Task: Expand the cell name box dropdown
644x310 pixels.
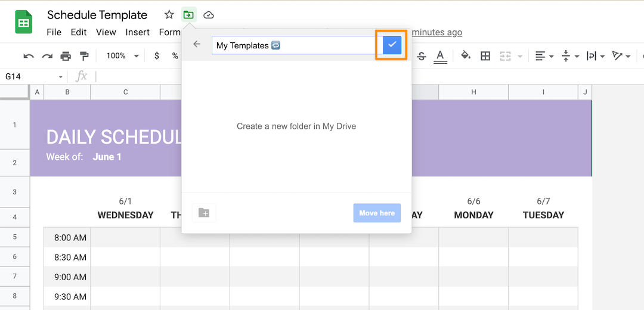Action: click(61, 77)
